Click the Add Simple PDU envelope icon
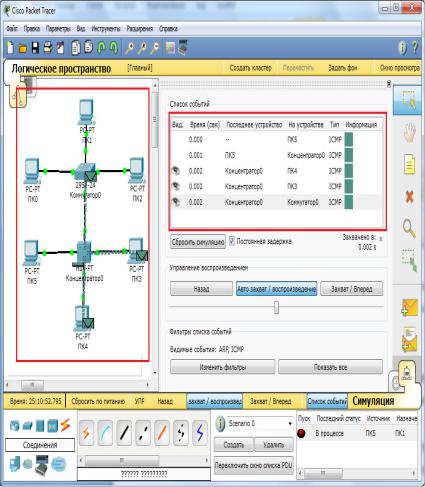The width and height of the screenshot is (425, 487). click(409, 307)
